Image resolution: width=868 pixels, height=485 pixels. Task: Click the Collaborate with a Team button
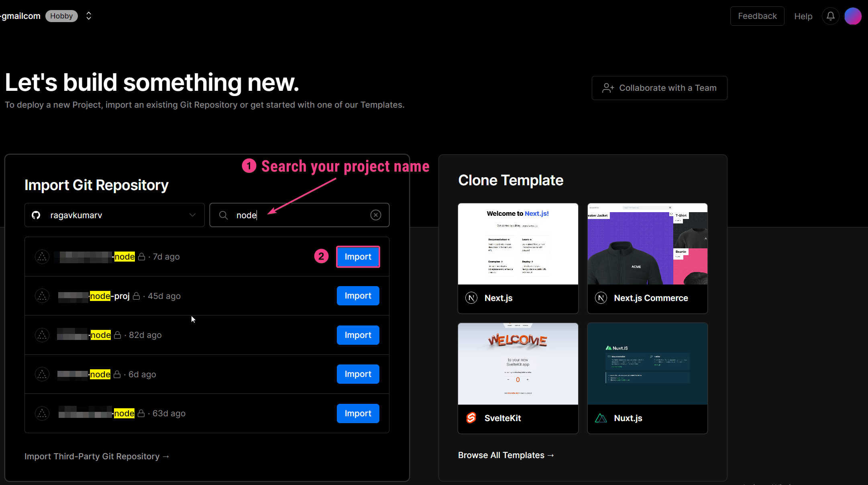pyautogui.click(x=659, y=88)
